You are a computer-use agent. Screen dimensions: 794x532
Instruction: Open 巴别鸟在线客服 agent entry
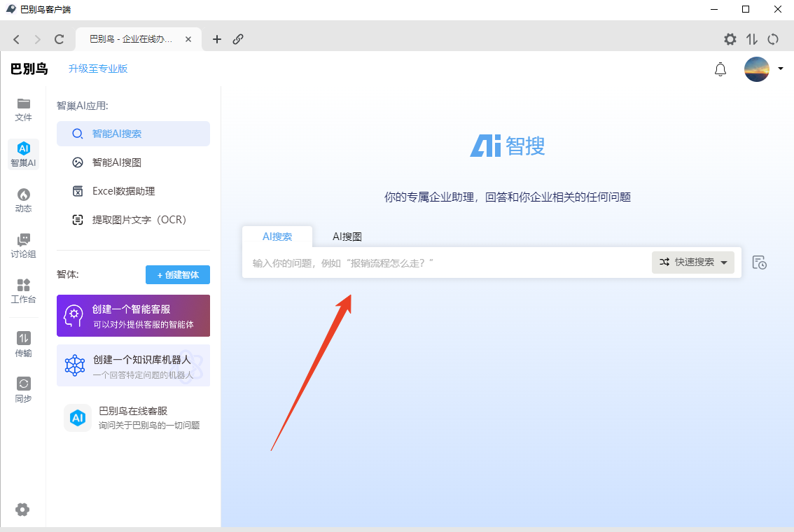pos(133,418)
